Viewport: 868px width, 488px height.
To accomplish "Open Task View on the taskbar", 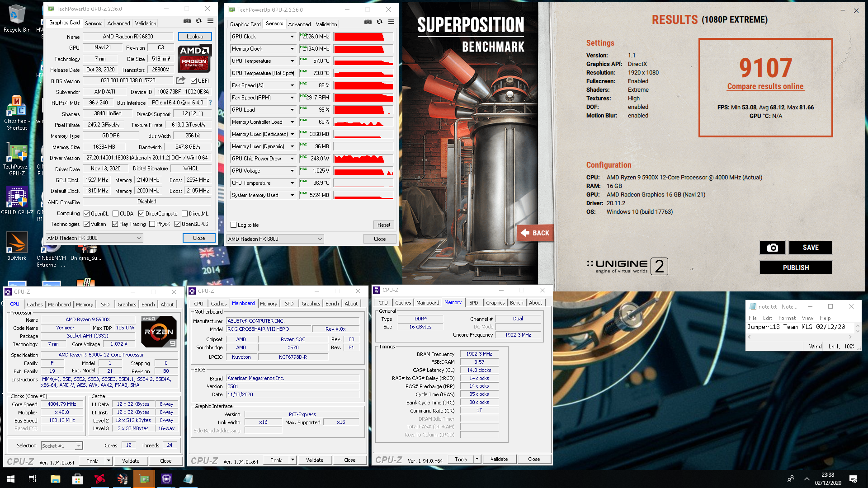I will [33, 479].
